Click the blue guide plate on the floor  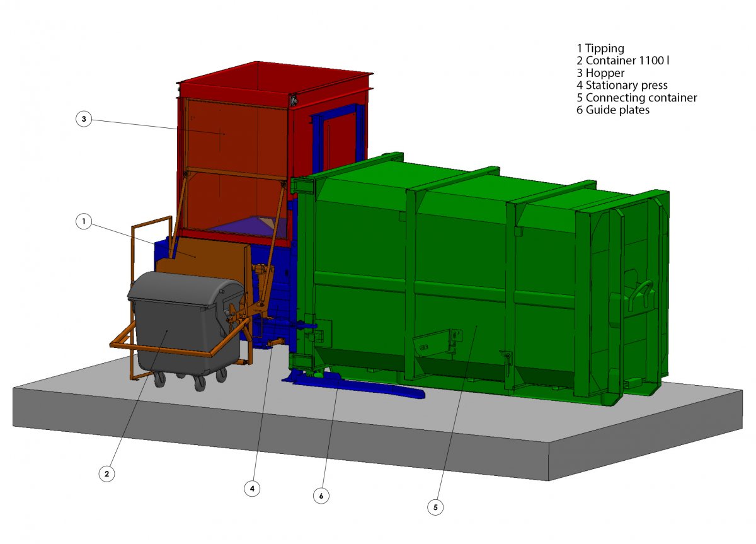355,384
